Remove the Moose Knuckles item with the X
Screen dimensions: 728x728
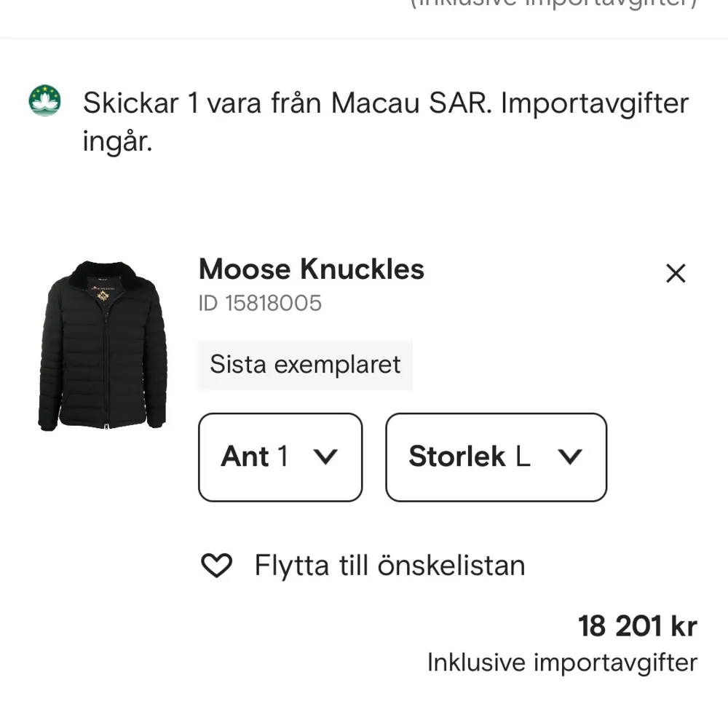676,273
